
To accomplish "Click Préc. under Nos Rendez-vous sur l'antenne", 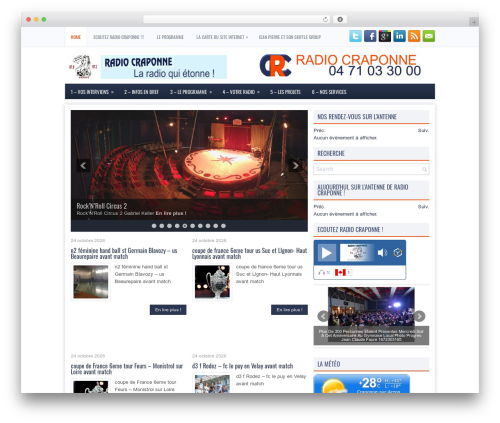I will pos(319,130).
